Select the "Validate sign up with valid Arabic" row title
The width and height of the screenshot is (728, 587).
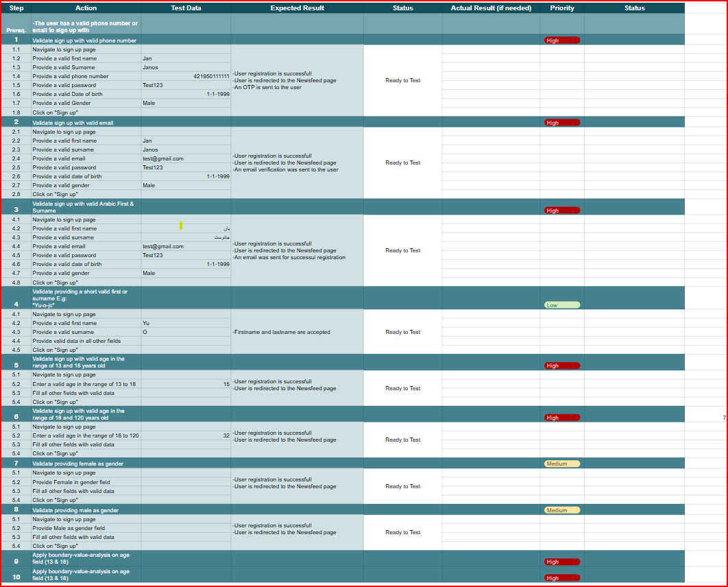pos(86,207)
